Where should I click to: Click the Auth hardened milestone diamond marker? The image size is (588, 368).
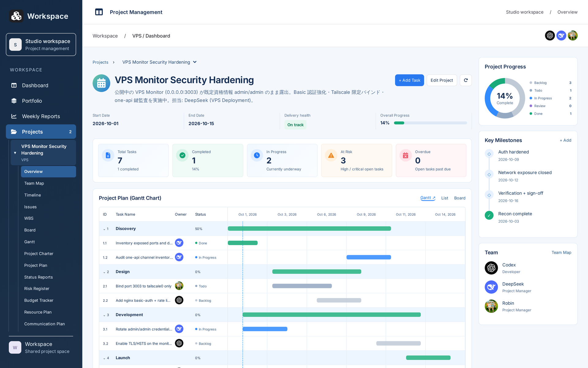point(489,154)
